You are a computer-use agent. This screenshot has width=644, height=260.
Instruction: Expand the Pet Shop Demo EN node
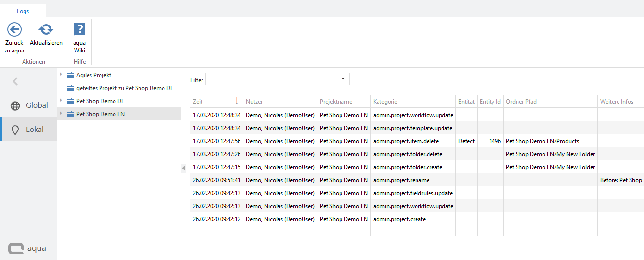(61, 114)
